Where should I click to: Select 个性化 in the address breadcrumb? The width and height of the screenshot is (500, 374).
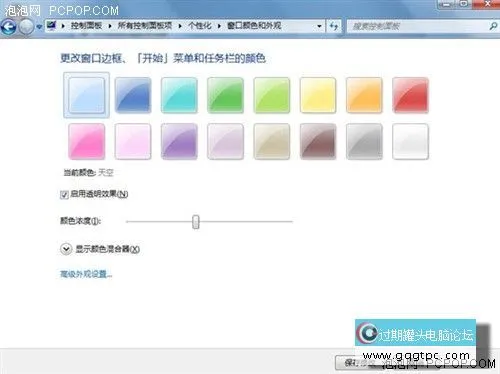200,26
